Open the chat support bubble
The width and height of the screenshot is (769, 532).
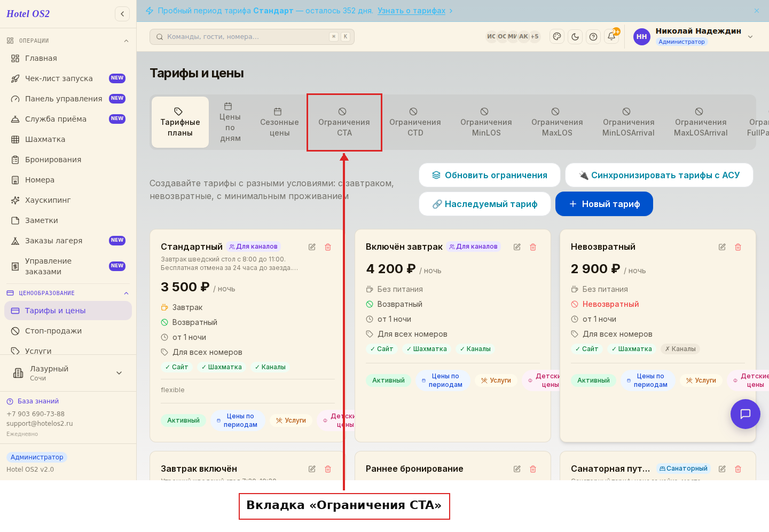pos(746,414)
